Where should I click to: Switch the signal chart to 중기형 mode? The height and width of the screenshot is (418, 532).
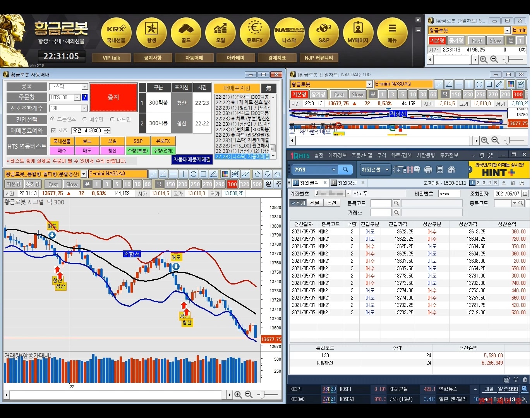(x=32, y=184)
